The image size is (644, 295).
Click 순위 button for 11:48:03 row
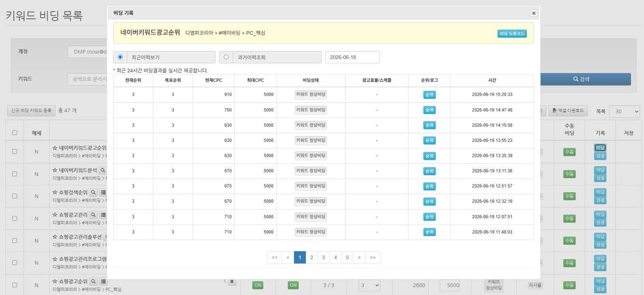pos(429,232)
